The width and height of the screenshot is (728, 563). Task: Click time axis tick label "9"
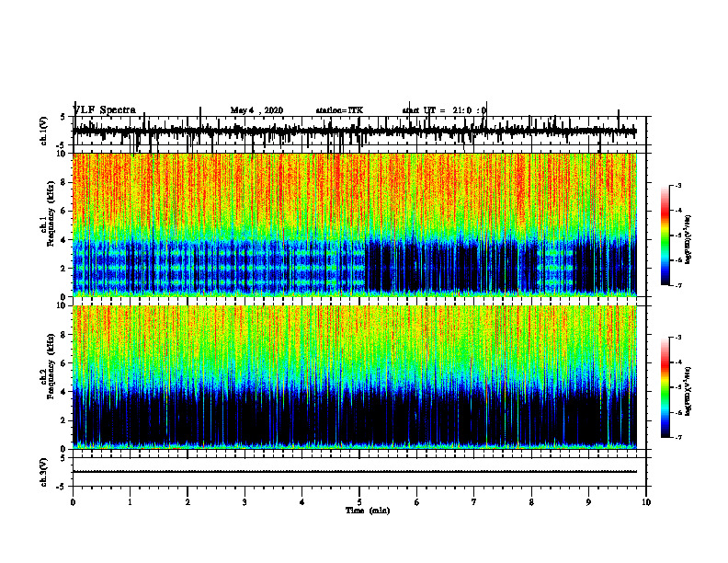588,502
